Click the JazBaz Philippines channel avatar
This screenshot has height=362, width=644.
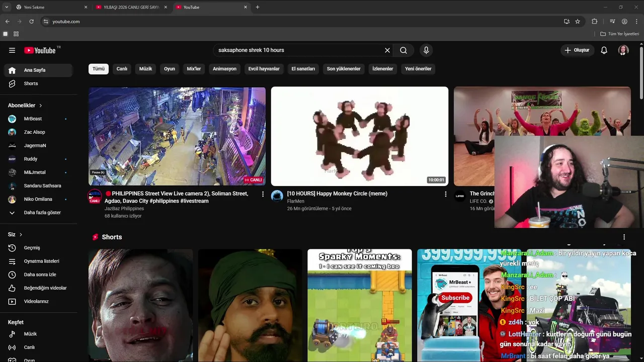95,196
